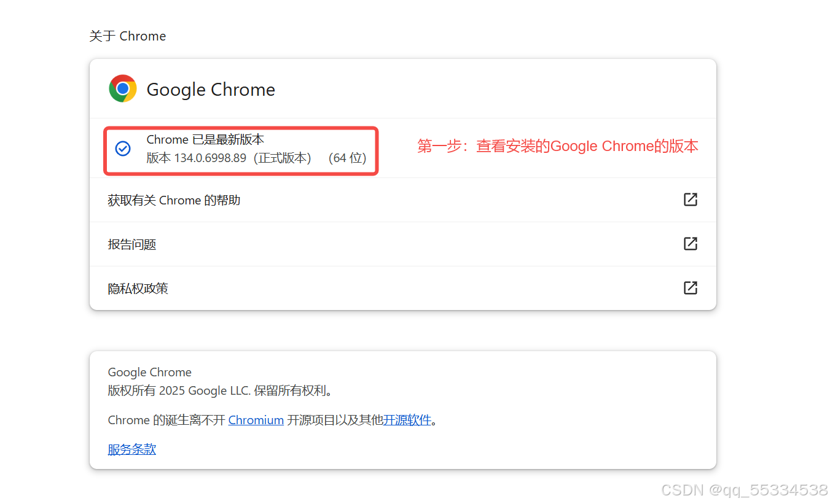Open external link icon for 获取有关 Chrome 的帮助

click(x=691, y=200)
